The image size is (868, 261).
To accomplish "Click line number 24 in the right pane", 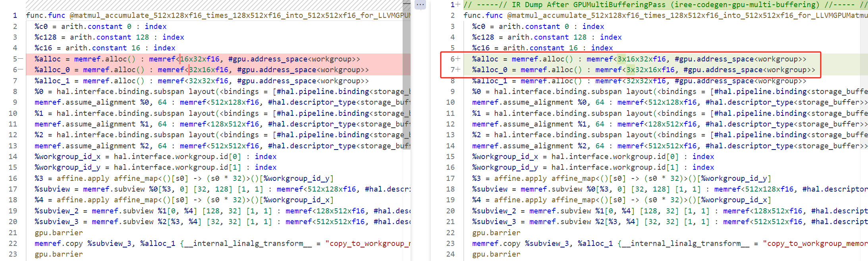I will tap(450, 254).
